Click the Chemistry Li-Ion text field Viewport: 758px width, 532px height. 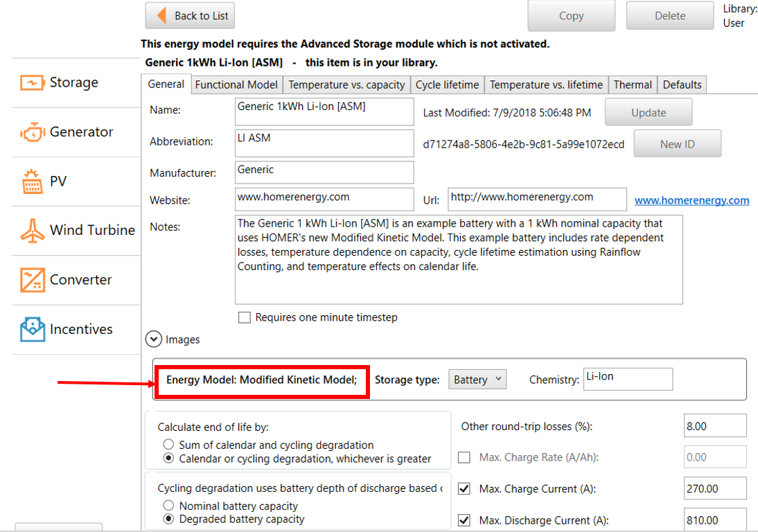click(628, 379)
